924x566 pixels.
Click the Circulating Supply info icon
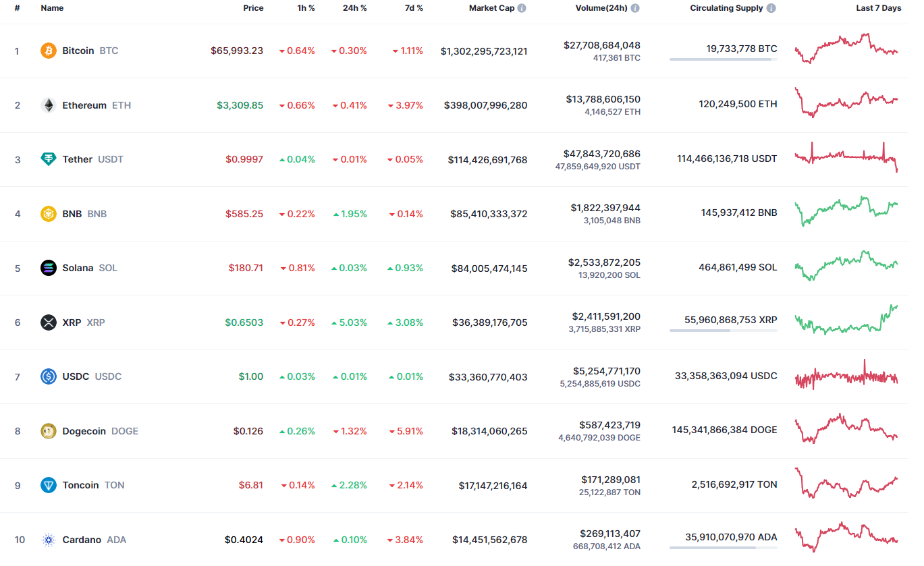771,8
